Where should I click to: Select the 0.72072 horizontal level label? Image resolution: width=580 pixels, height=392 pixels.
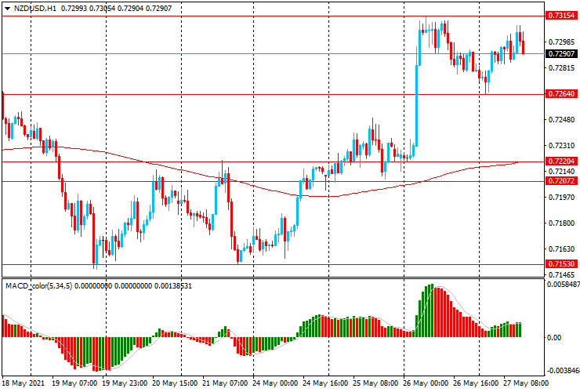tap(562, 181)
